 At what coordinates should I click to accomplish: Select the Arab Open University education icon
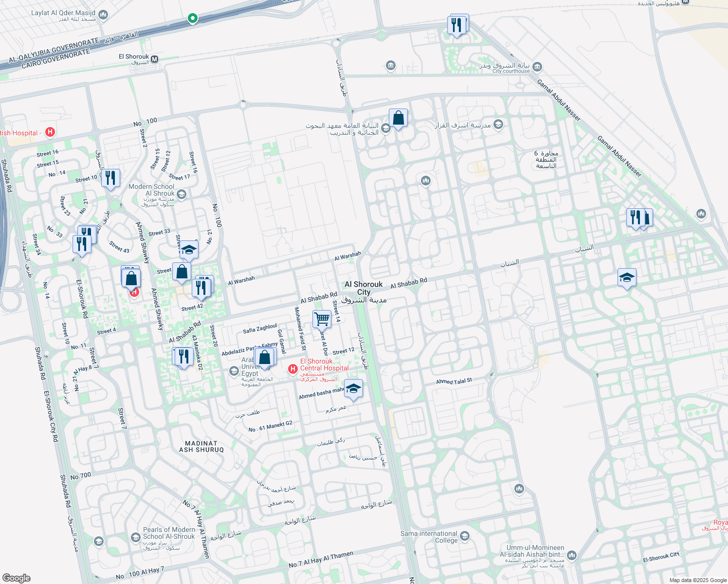point(234,371)
